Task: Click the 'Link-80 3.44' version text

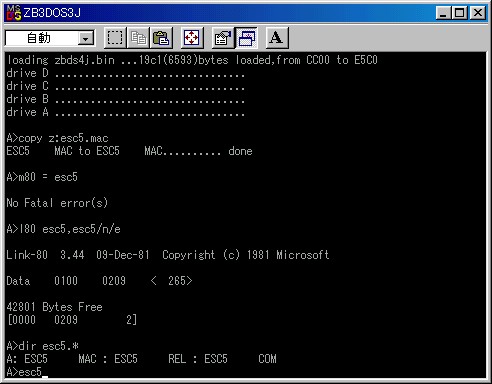Action: coord(45,255)
